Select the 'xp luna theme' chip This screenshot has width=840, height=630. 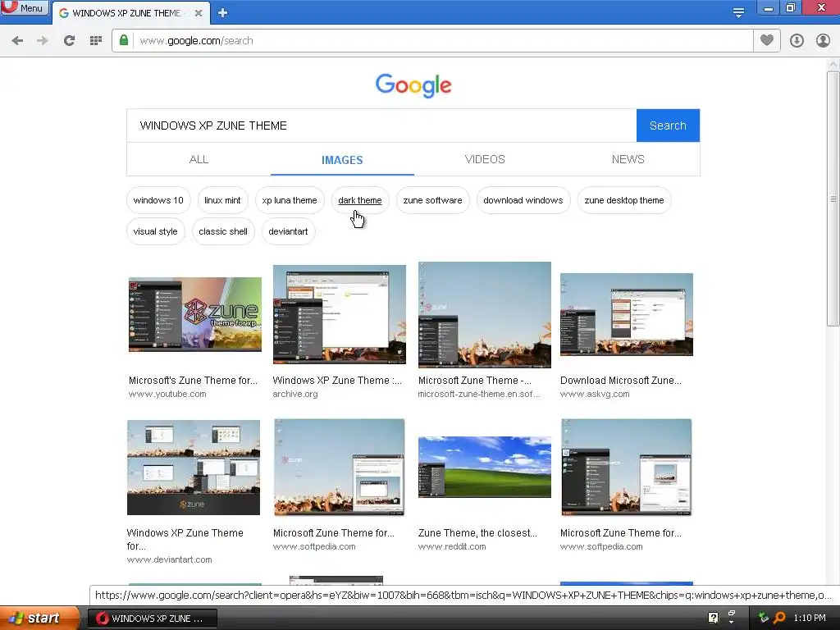[290, 200]
